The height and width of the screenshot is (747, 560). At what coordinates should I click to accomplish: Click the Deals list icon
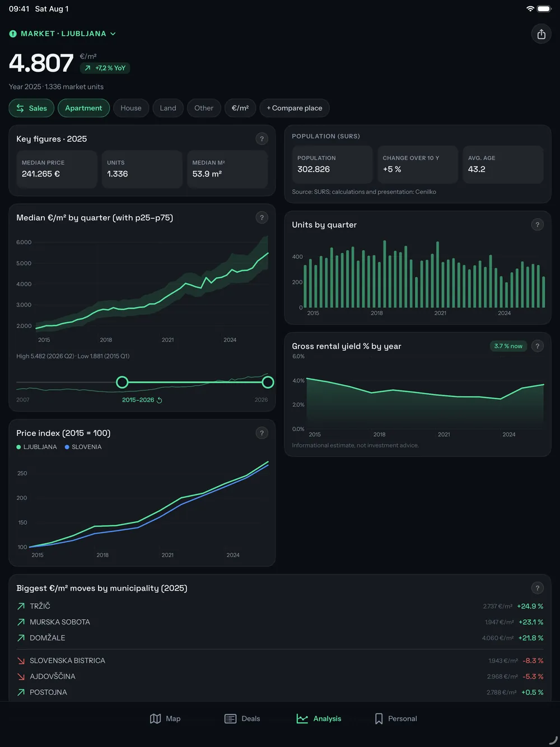click(x=230, y=718)
